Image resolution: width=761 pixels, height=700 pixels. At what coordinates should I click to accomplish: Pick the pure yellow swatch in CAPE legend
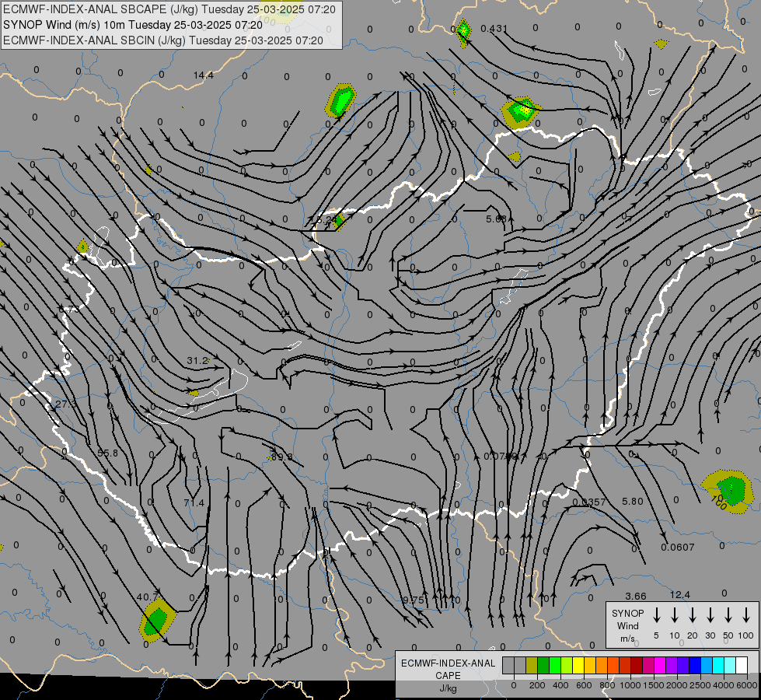point(578,665)
